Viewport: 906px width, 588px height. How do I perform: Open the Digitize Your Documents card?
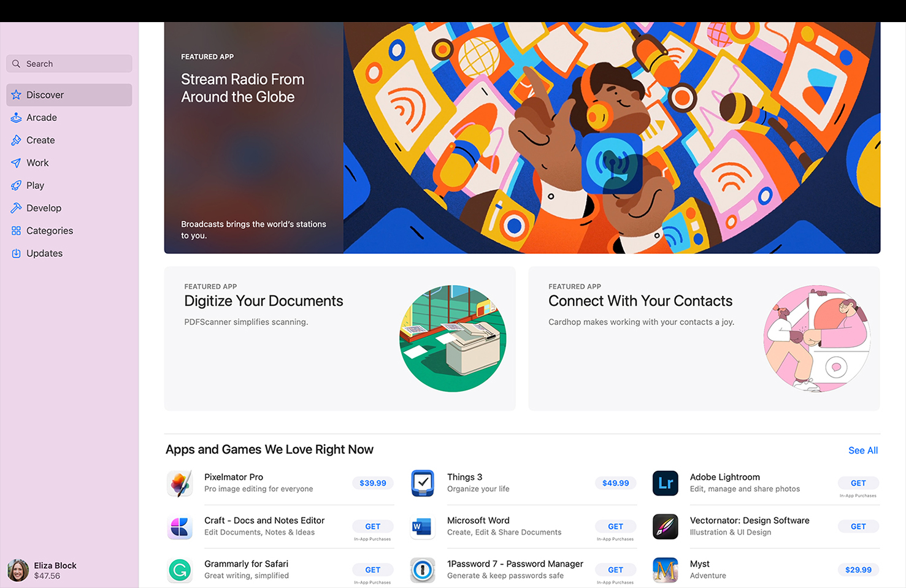pos(340,338)
